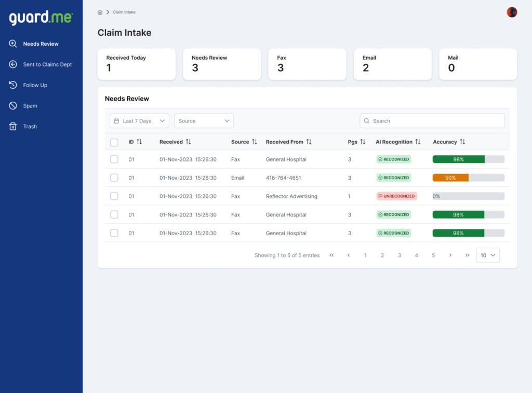Open the rows-per-page dropdown showing 10
This screenshot has width=532, height=393.
point(488,255)
